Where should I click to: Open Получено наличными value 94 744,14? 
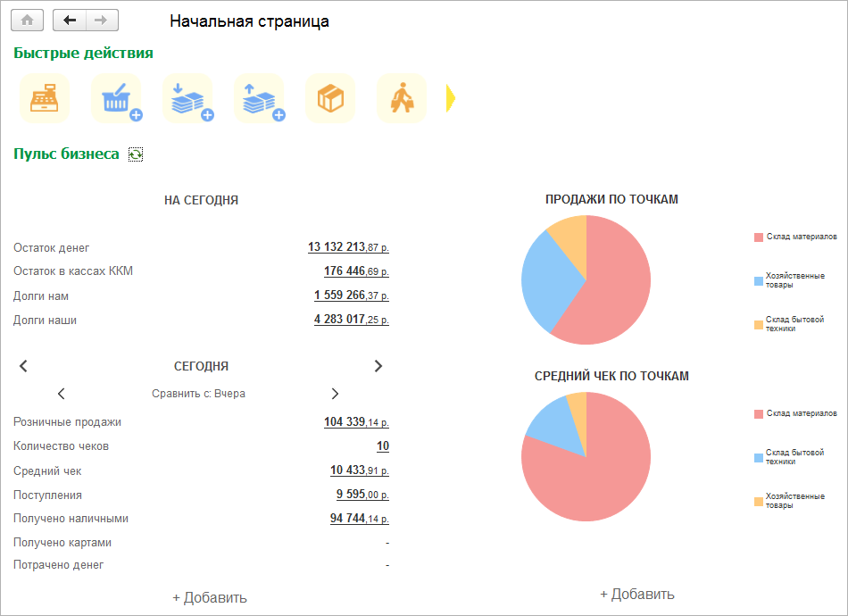click(360, 518)
